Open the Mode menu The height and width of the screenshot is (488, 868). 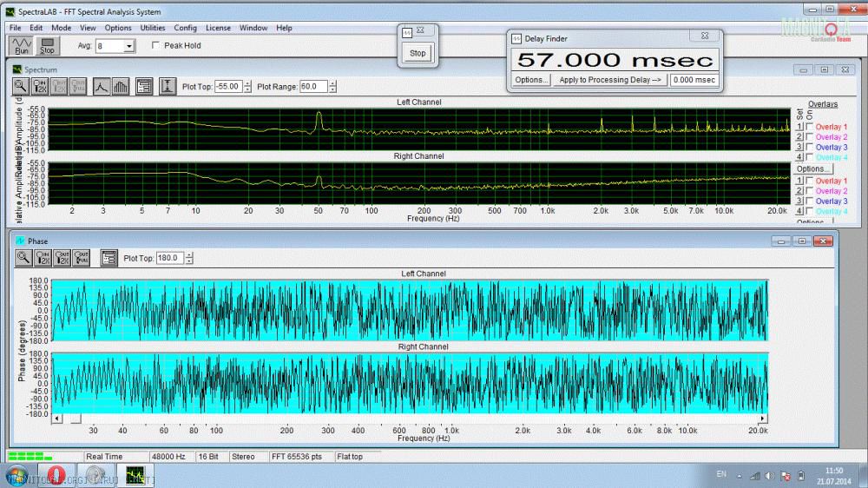click(x=61, y=28)
